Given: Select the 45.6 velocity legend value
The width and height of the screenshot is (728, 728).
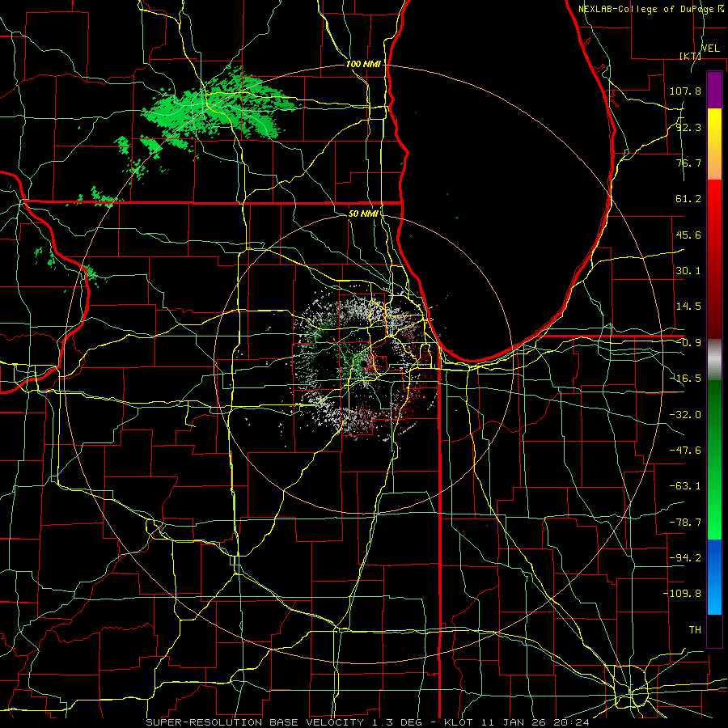Looking at the screenshot, I should 688,235.
